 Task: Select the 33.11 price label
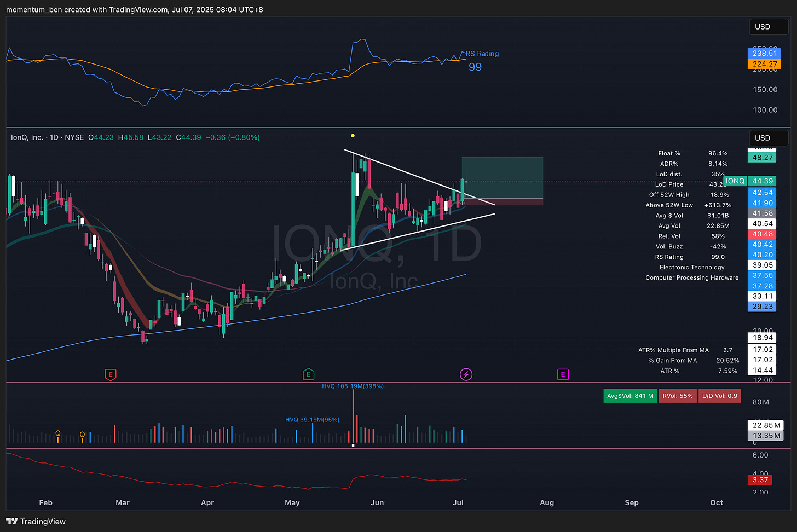pyautogui.click(x=762, y=296)
